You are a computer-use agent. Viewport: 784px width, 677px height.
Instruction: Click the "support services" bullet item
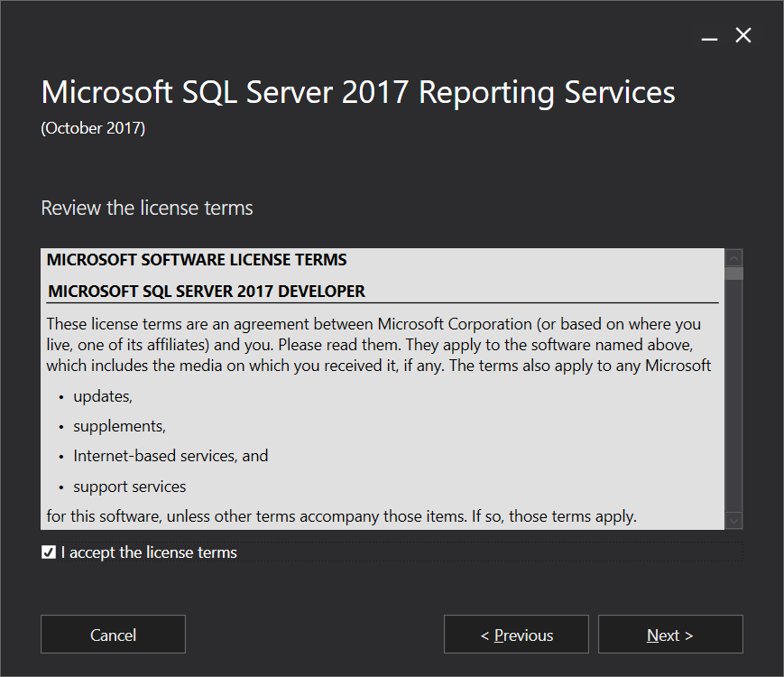pos(129,487)
